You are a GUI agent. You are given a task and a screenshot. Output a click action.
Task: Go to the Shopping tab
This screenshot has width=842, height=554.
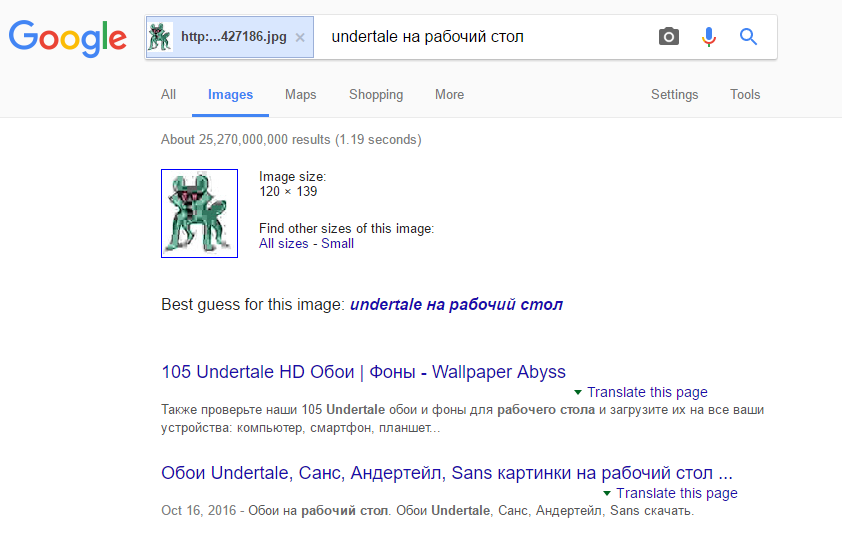point(376,95)
